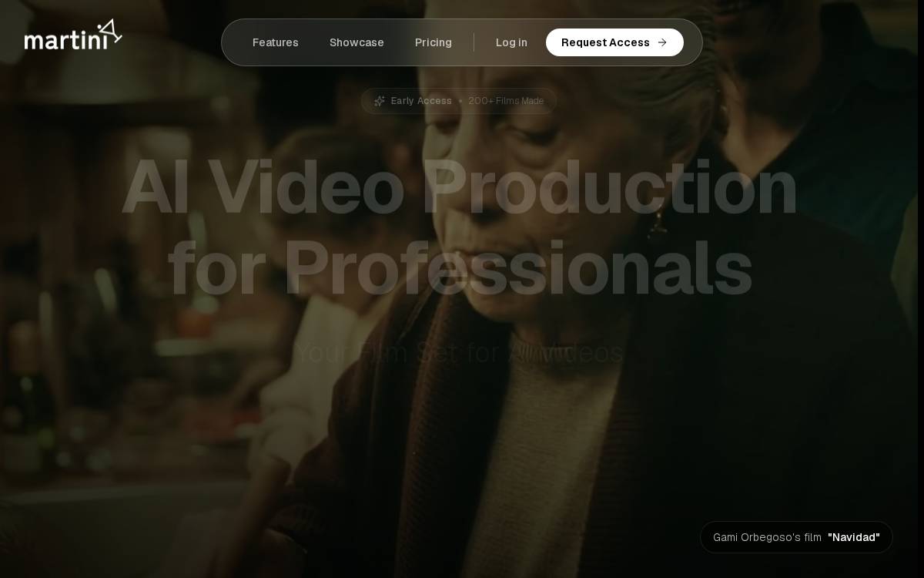The width and height of the screenshot is (924, 578).
Task: Click the Early Access badge text
Action: tap(421, 101)
